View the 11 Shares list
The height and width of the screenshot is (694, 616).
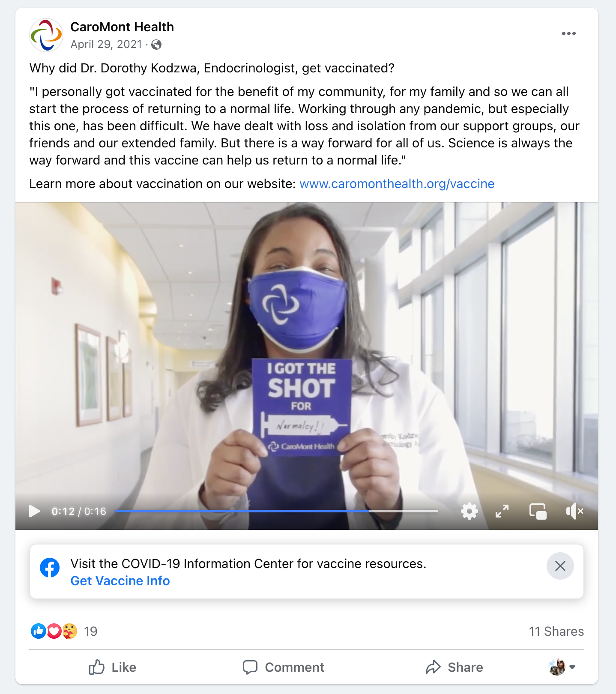[x=556, y=631]
